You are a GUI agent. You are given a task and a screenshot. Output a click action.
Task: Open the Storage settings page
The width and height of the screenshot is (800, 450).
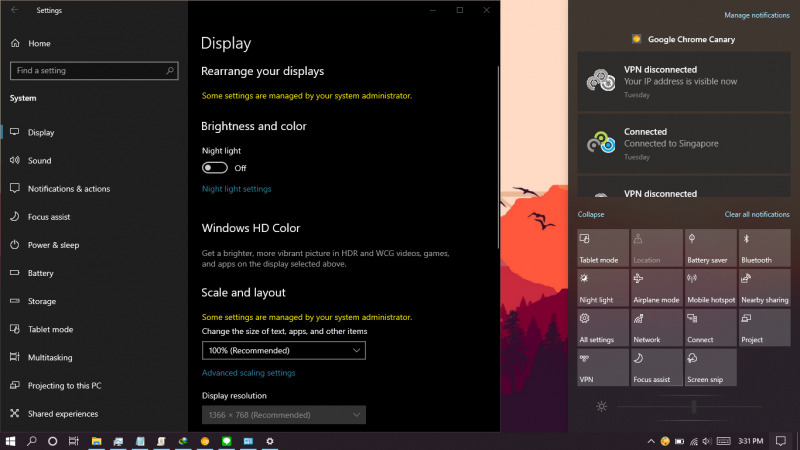pos(41,301)
